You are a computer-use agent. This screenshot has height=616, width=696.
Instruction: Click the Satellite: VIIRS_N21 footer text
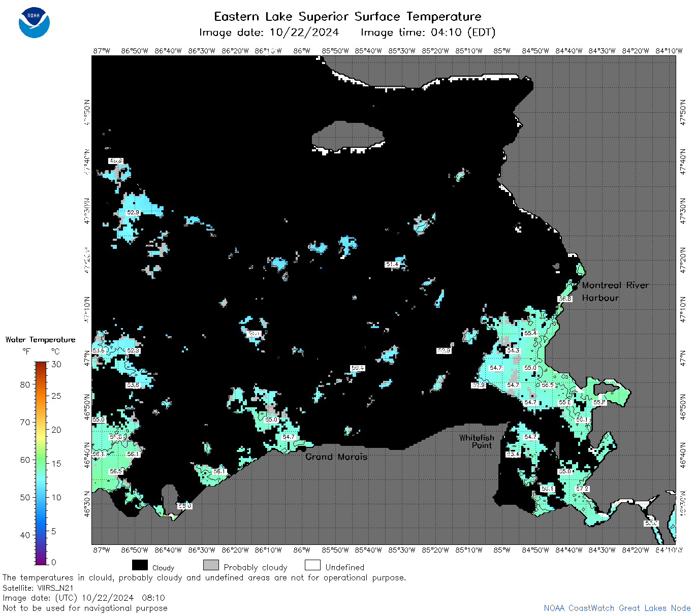(x=38, y=588)
